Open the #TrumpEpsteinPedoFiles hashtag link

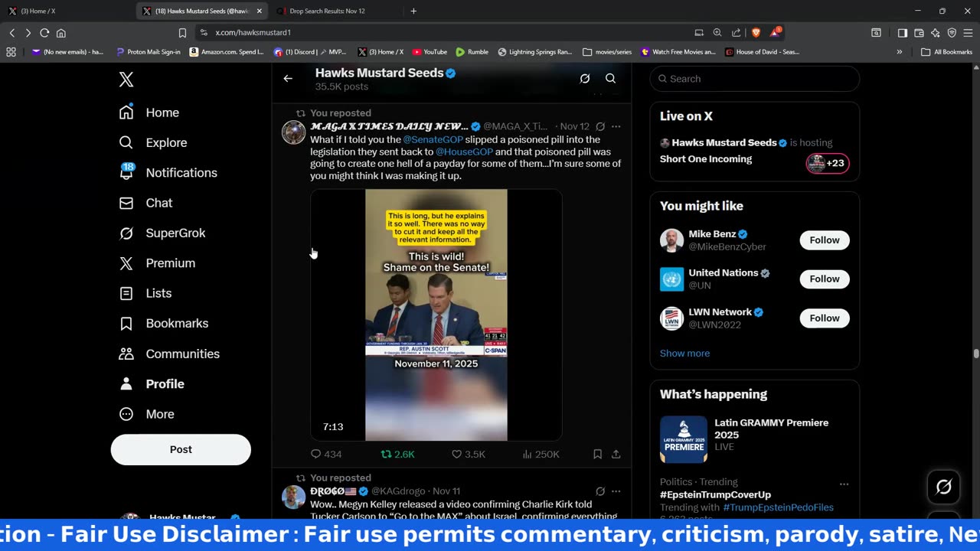point(778,507)
